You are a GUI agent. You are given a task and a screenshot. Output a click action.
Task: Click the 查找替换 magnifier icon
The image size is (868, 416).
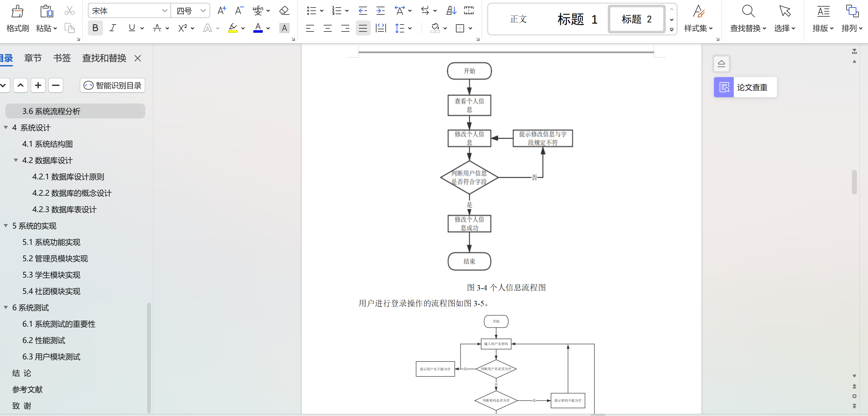(748, 11)
